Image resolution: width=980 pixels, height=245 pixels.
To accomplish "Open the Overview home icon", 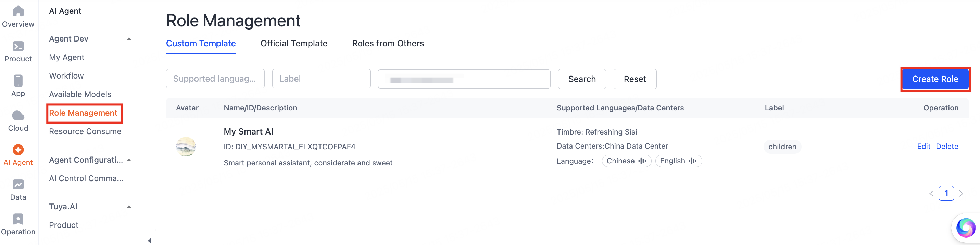I will pos(18,11).
